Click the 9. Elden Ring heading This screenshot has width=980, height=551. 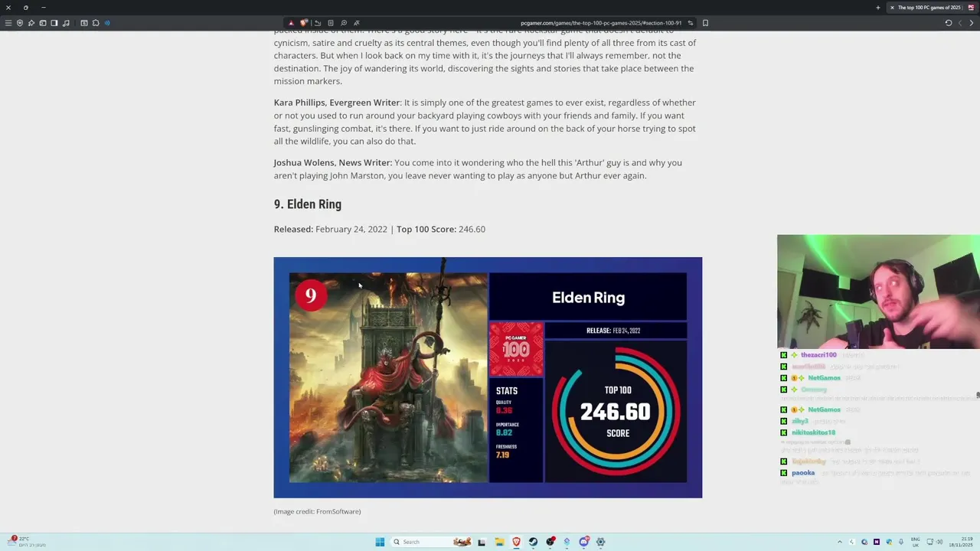308,204
